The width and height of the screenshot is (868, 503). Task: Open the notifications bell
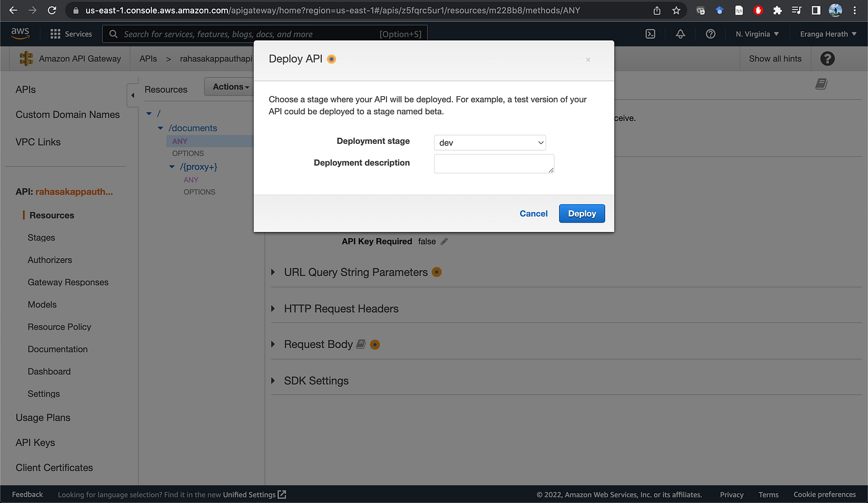681,34
